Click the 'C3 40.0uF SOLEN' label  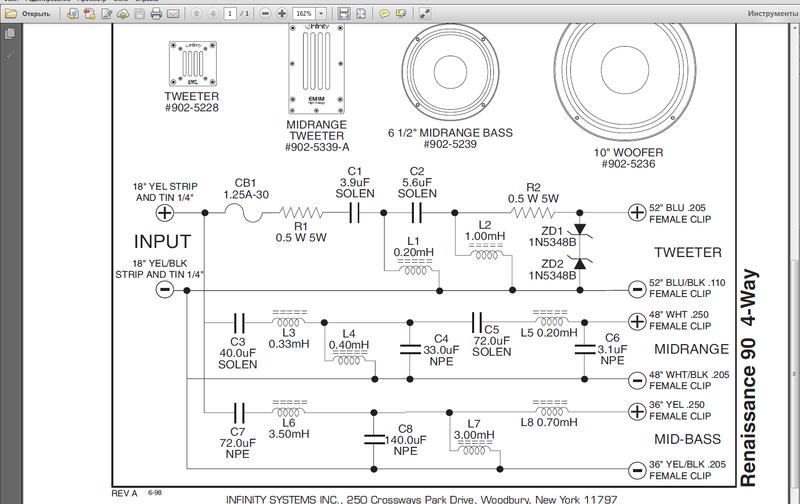pos(238,353)
